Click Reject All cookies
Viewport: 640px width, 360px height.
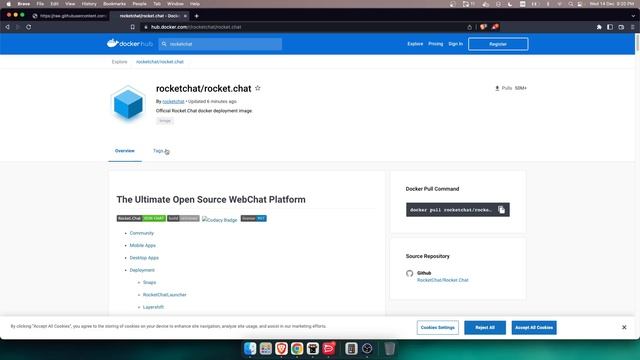485,327
